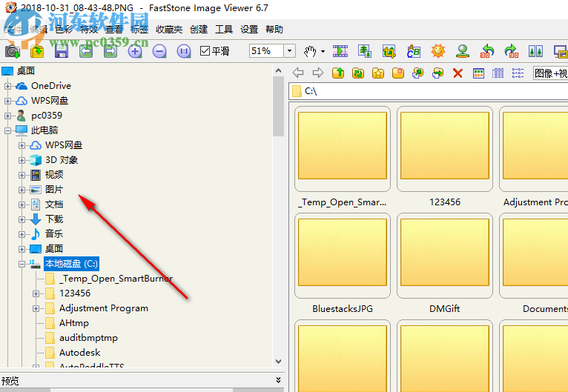Open the resize/resample tool icon

(x=365, y=51)
